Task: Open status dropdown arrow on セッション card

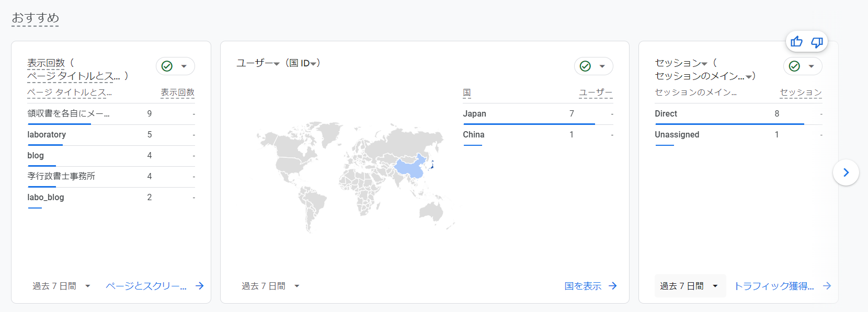Action: coord(812,66)
